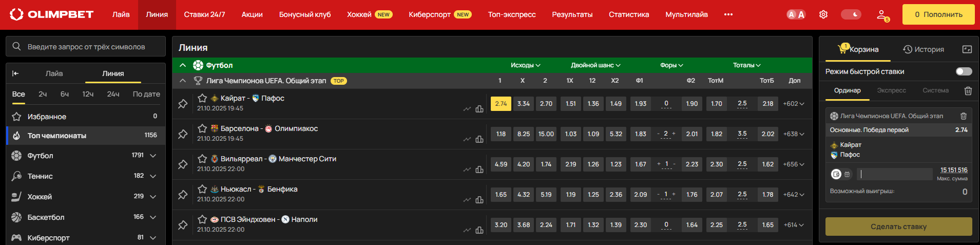The height and width of the screenshot is (245, 980).
Task: Expand the Теннис sport category
Action: (x=153, y=176)
